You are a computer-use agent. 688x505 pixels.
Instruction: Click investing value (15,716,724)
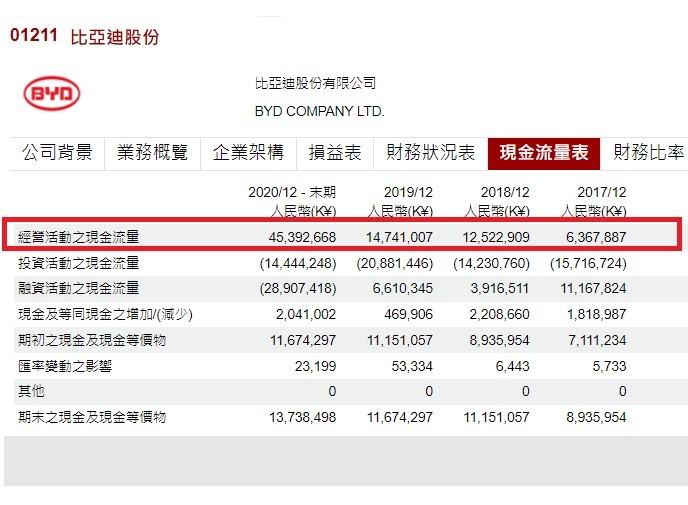coord(588,263)
